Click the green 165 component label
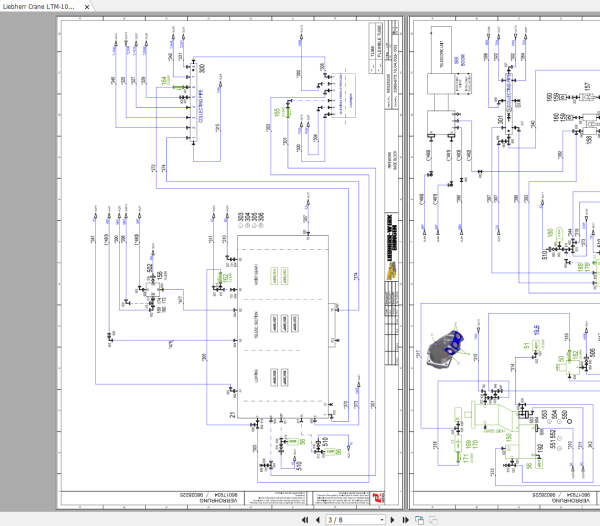Viewport: 600px width, 526px height. 277,112
